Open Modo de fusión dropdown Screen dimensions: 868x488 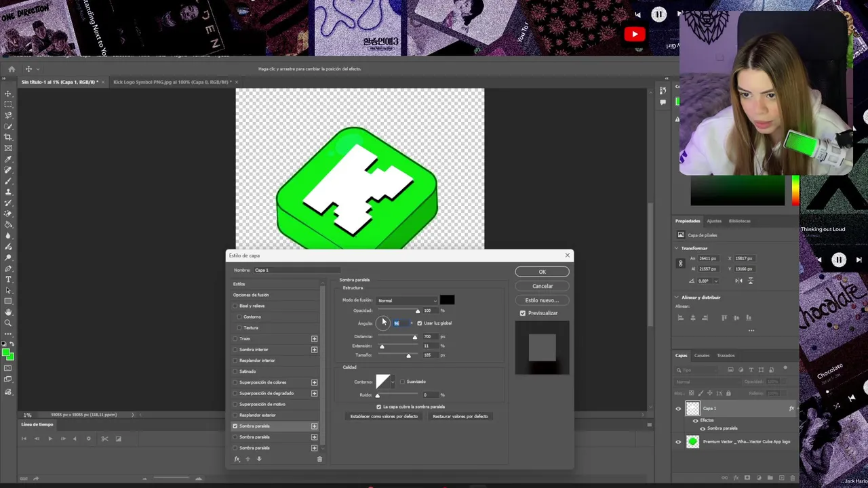coord(407,300)
